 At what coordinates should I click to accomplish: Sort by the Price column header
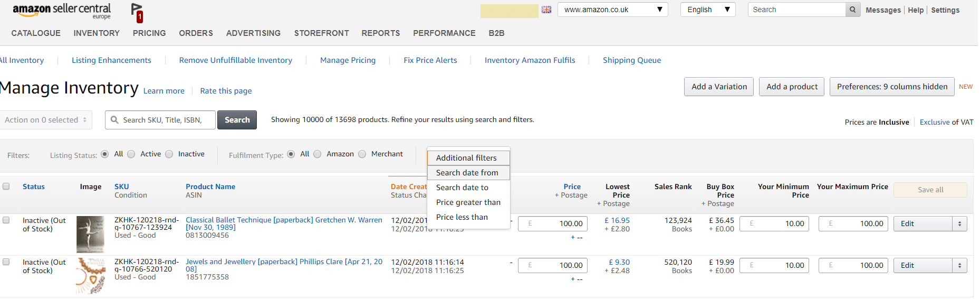(572, 186)
